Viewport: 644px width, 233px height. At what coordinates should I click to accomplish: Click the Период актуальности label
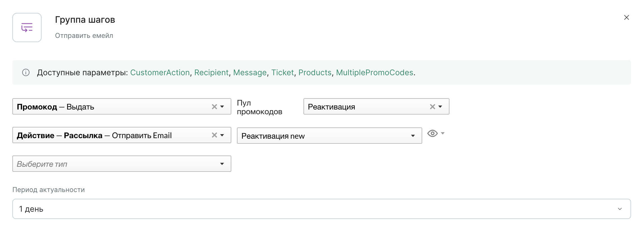tap(49, 190)
